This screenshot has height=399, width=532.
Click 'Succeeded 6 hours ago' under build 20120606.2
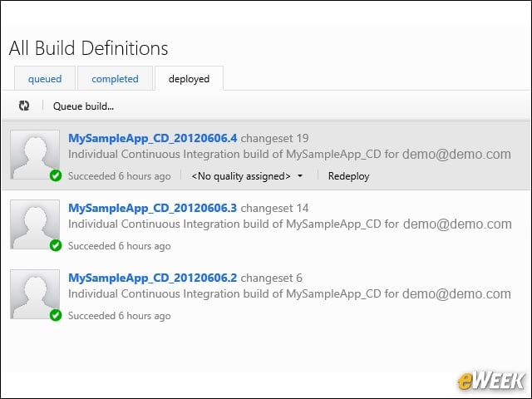point(120,316)
